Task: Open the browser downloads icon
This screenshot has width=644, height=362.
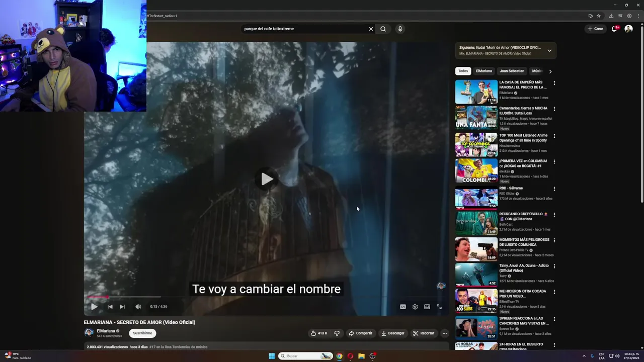Action: pyautogui.click(x=611, y=16)
